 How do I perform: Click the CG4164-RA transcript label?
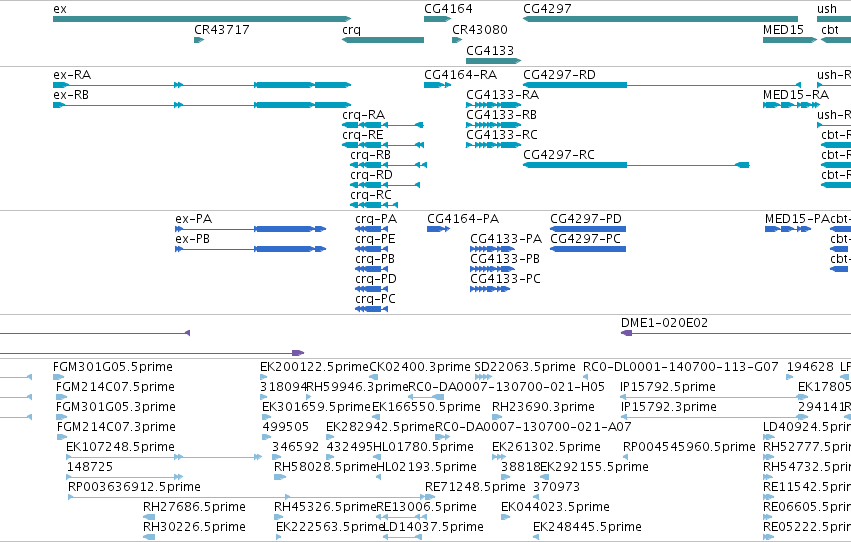pyautogui.click(x=461, y=75)
